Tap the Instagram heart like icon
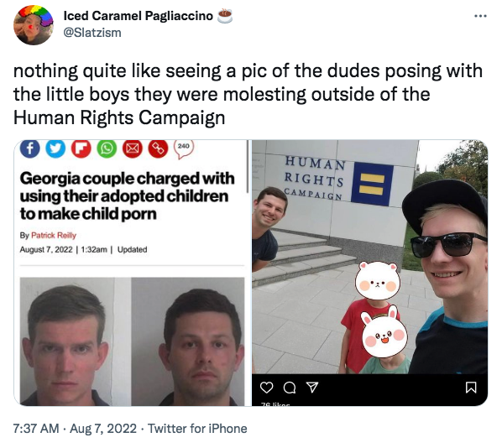This screenshot has width=502, height=448. (266, 388)
